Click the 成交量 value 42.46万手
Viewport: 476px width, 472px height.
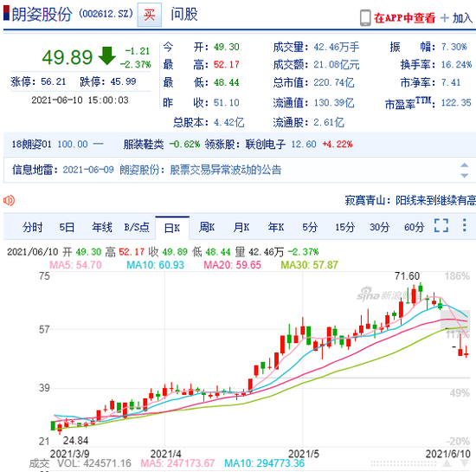[337, 47]
